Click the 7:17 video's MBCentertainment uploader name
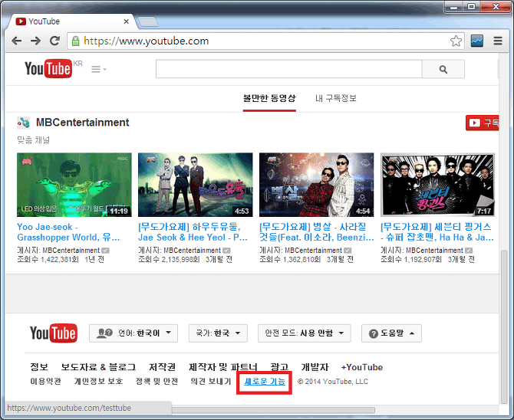This screenshot has width=514, height=420. (434, 251)
